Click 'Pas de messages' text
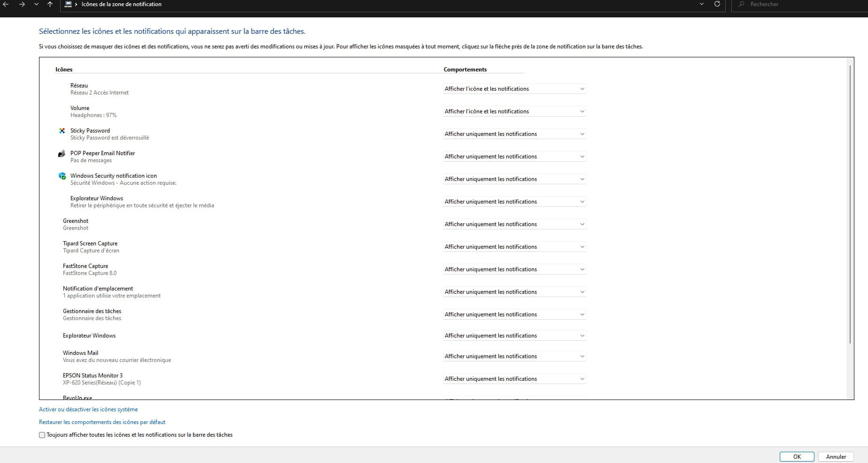 coord(91,160)
